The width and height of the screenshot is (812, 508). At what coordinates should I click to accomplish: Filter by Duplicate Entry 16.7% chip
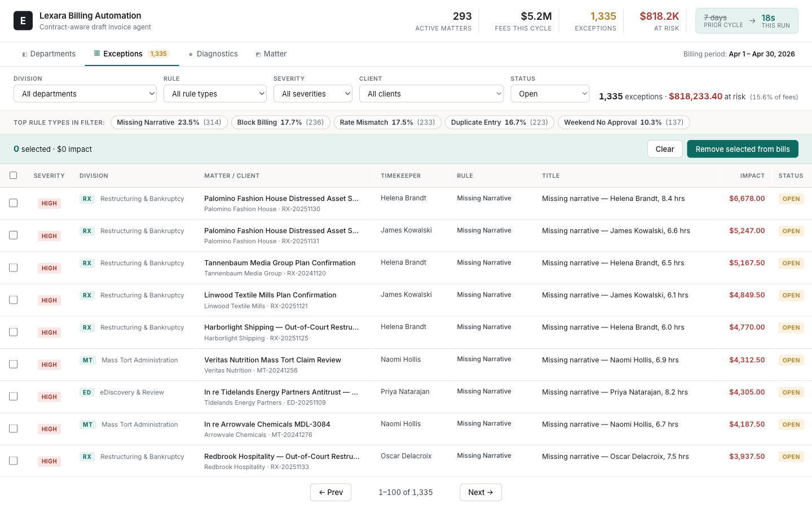click(500, 122)
